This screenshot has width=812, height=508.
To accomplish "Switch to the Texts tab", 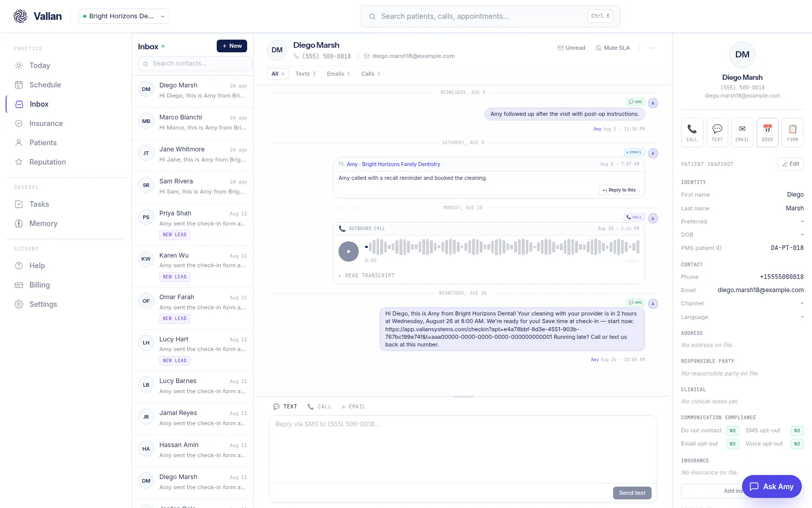I will pyautogui.click(x=306, y=74).
